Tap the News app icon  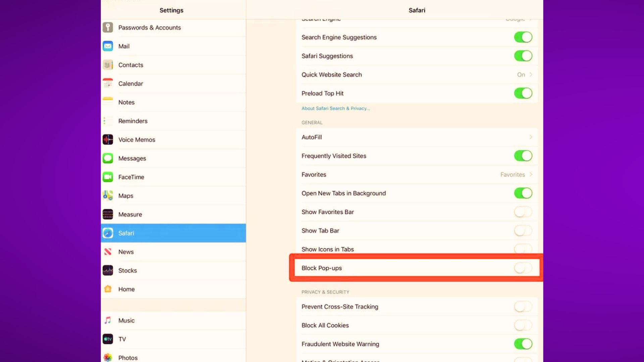tap(108, 252)
